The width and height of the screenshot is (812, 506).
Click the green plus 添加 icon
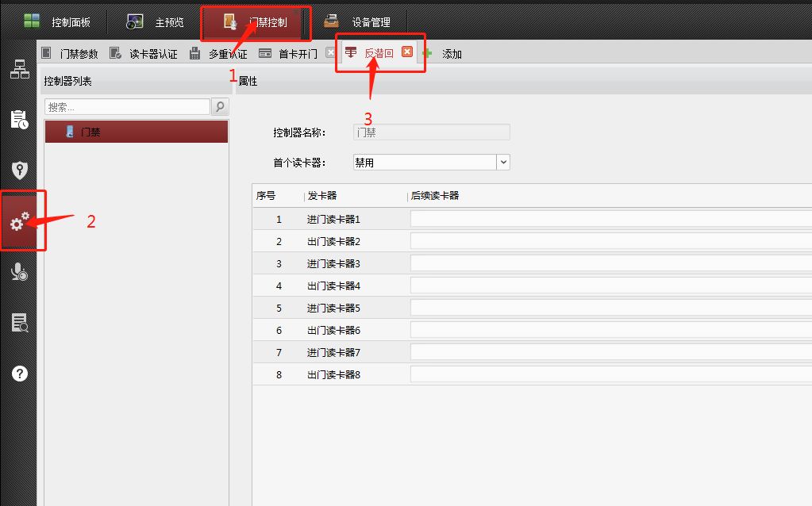click(427, 54)
